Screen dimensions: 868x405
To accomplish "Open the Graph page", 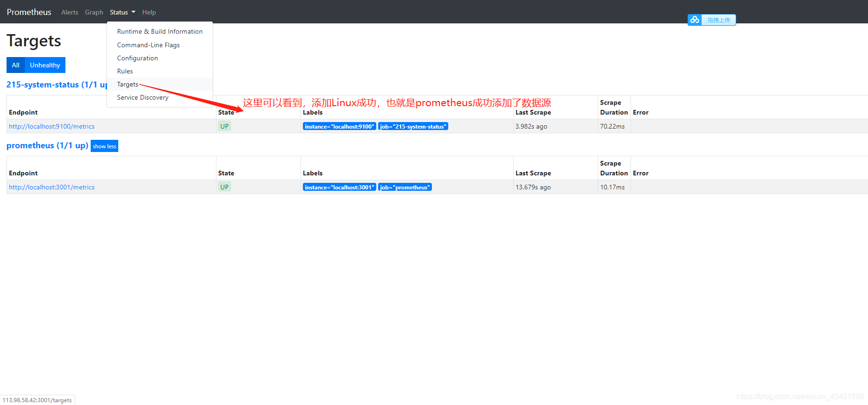I will tap(94, 12).
